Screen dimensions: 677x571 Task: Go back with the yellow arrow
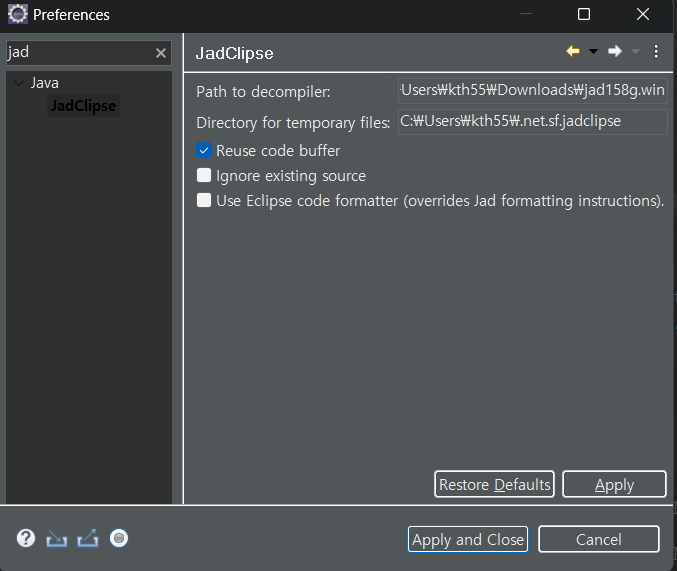point(573,51)
